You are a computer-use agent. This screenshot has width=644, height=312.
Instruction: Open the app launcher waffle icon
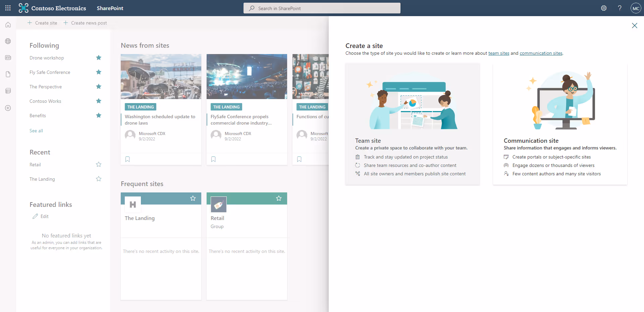tap(8, 8)
